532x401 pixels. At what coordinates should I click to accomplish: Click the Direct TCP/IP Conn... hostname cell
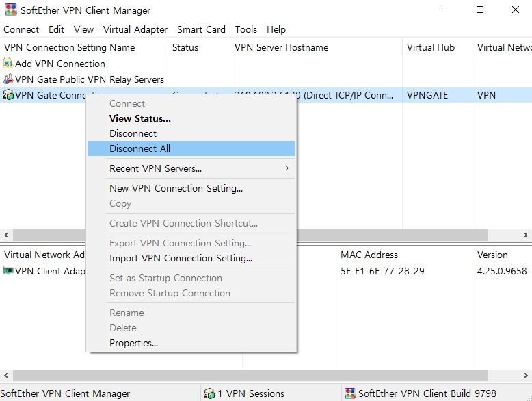point(349,95)
